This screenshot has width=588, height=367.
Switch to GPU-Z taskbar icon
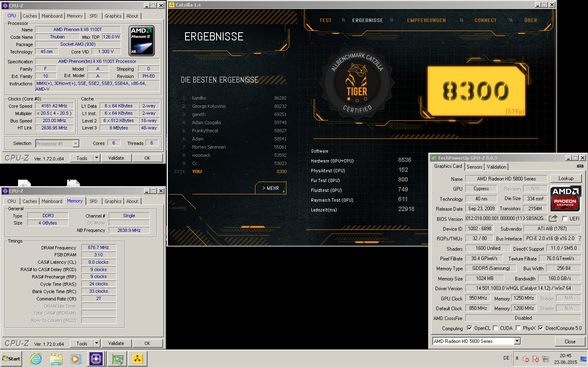[118, 359]
